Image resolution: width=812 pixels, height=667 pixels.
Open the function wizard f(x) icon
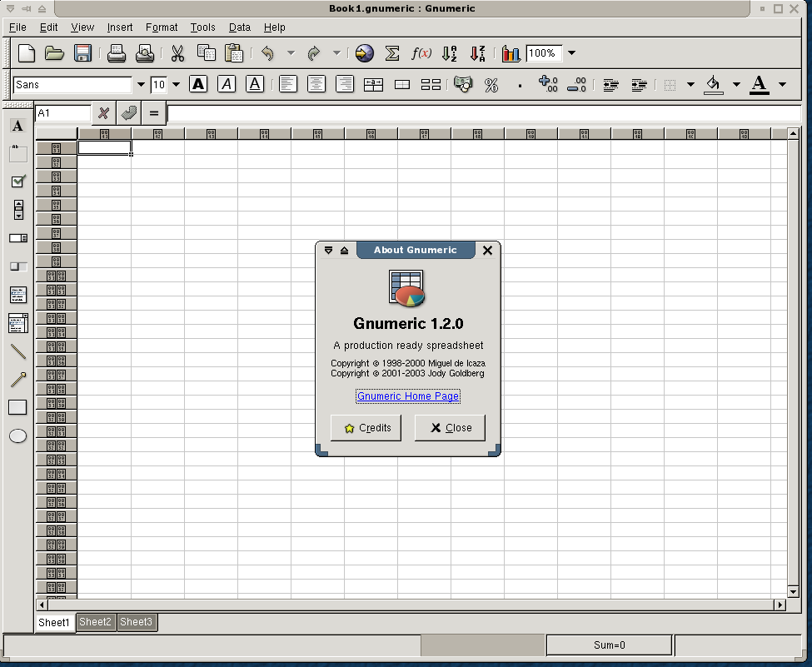[421, 54]
